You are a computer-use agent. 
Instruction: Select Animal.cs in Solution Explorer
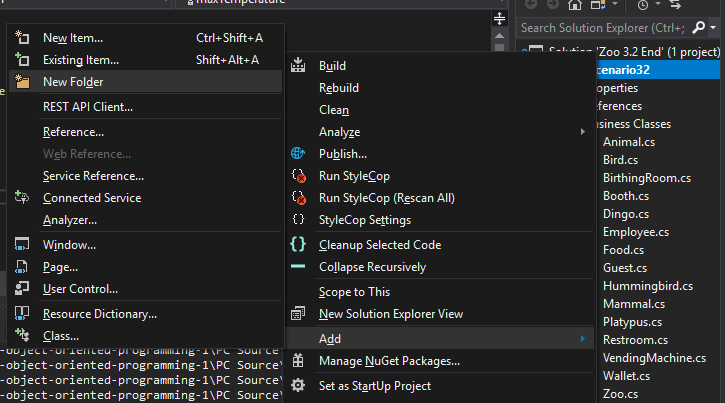pyautogui.click(x=629, y=142)
